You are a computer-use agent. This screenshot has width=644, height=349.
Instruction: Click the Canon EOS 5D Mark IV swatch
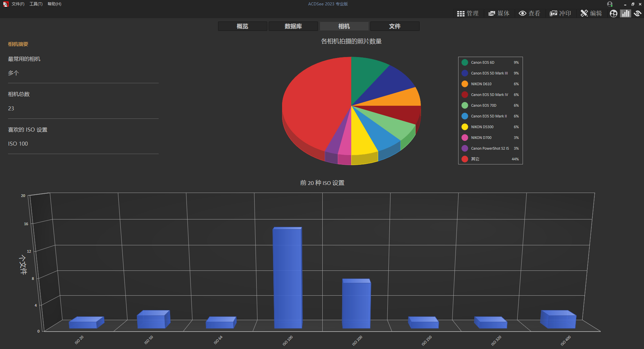pos(465,95)
